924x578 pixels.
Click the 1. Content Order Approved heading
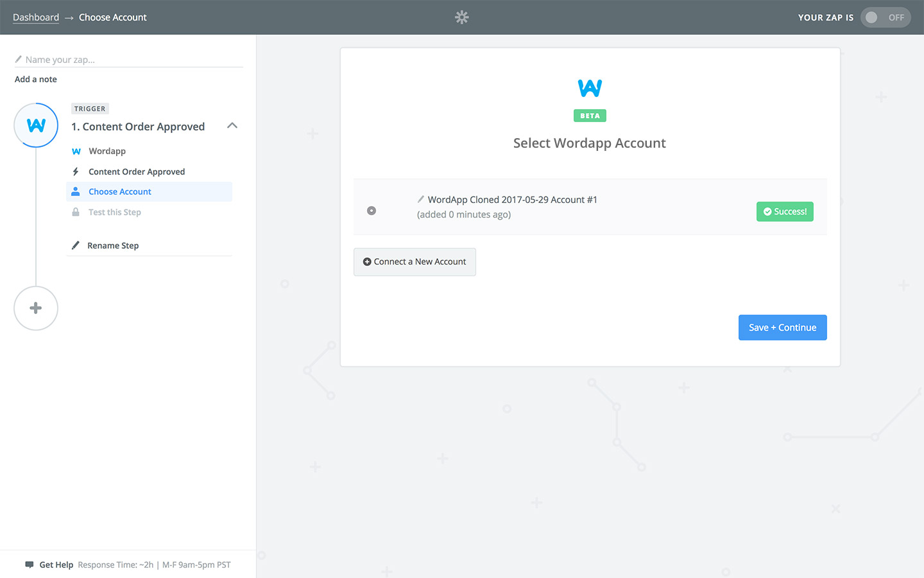pos(138,127)
